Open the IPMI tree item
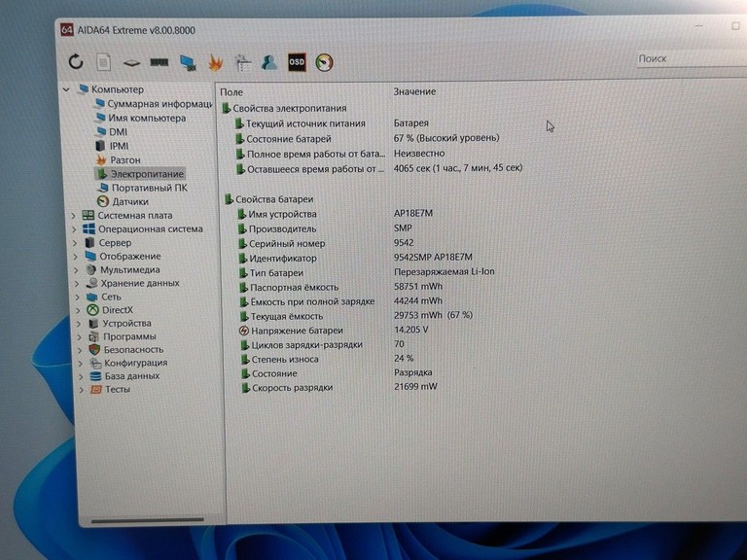747x560 pixels. 113,146
